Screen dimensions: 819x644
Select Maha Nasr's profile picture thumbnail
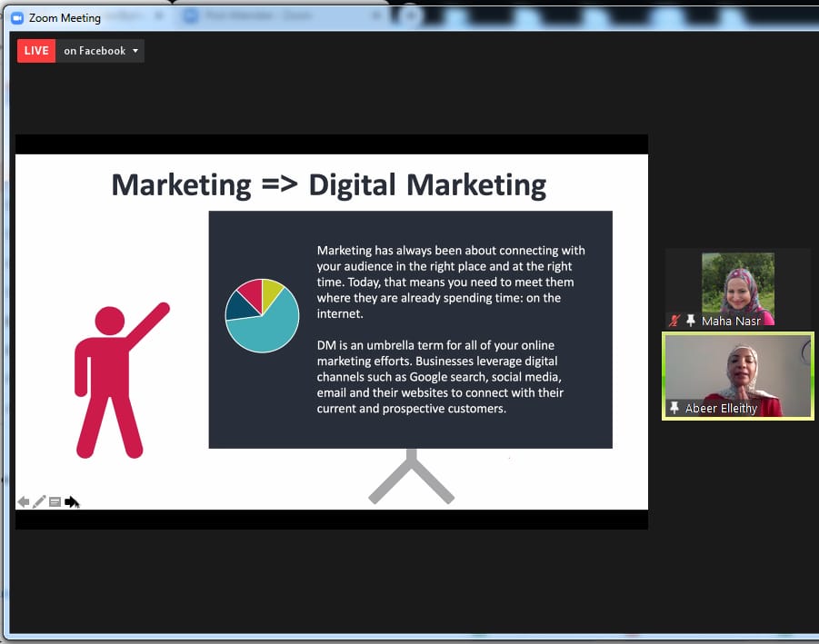click(x=737, y=283)
